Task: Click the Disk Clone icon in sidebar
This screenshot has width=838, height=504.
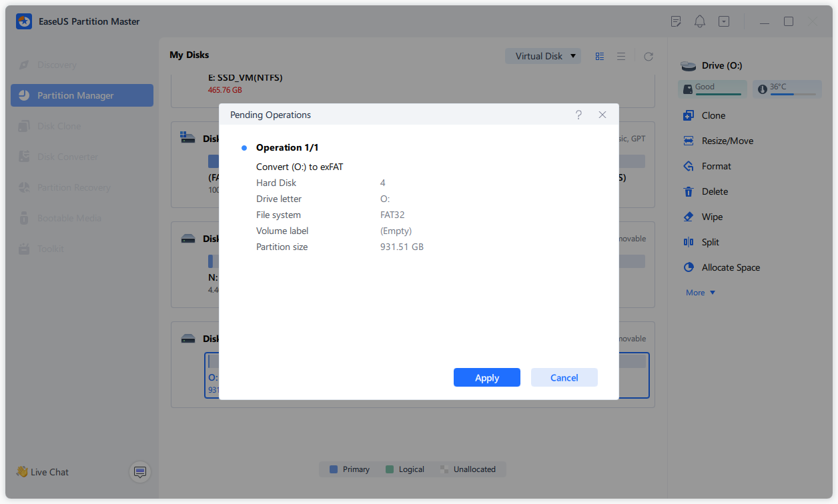Action: pos(24,126)
